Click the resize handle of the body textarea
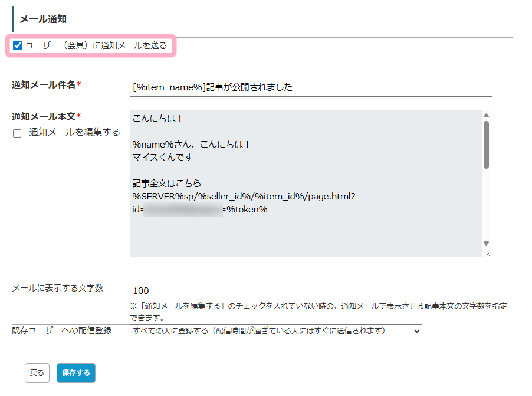Screen dimensions: 532x396 point(487,253)
